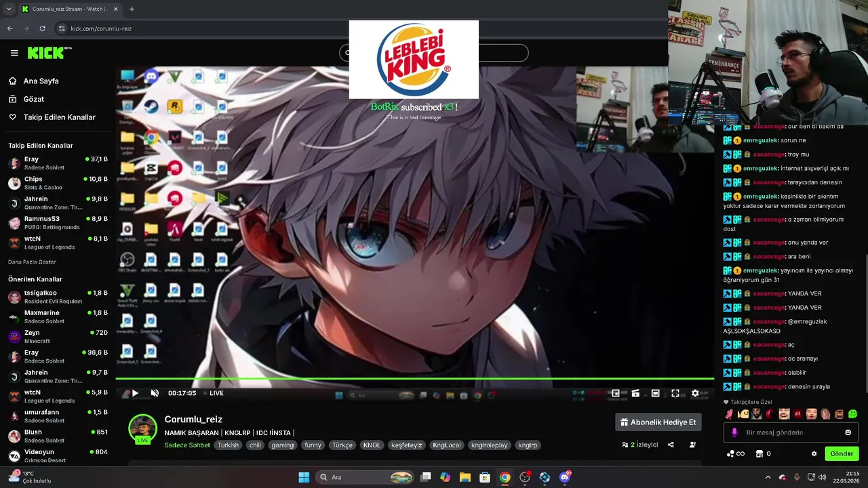The height and width of the screenshot is (488, 868).
Task: Open Windows Start menu
Action: [x=304, y=477]
